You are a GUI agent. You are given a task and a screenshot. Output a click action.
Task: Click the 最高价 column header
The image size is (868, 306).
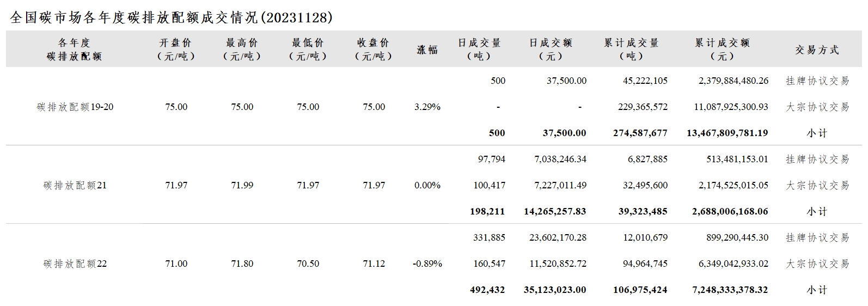coord(242,49)
